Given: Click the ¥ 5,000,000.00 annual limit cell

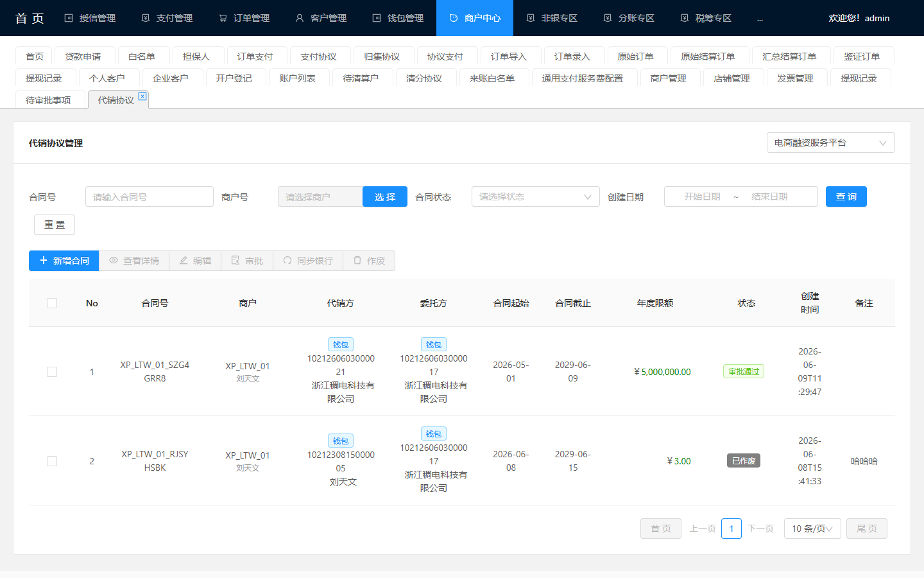Looking at the screenshot, I should tap(662, 372).
